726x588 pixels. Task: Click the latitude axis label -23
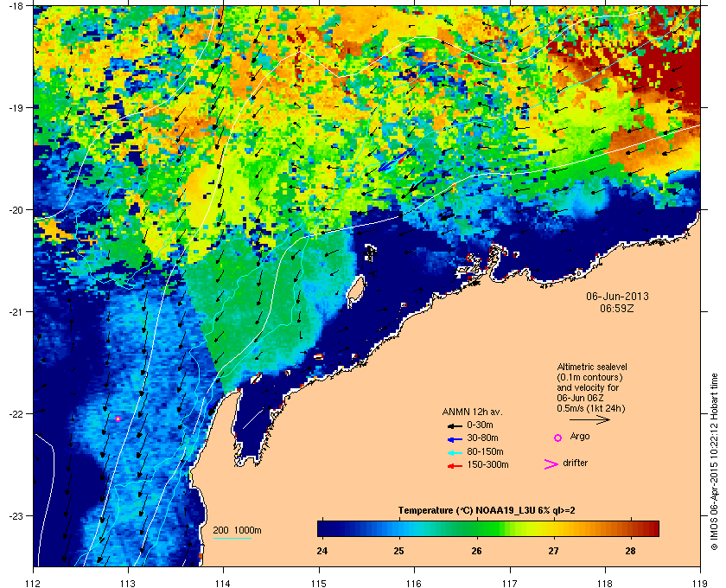[x=16, y=515]
